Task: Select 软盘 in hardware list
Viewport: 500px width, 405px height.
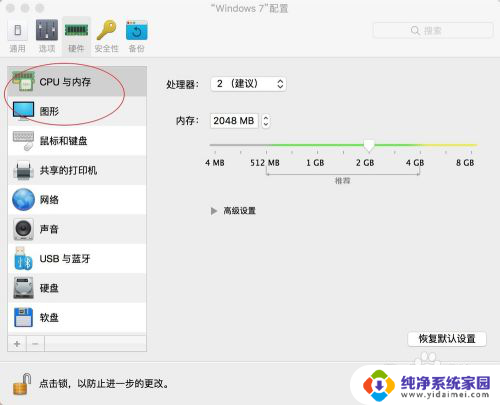Action: pyautogui.click(x=77, y=317)
